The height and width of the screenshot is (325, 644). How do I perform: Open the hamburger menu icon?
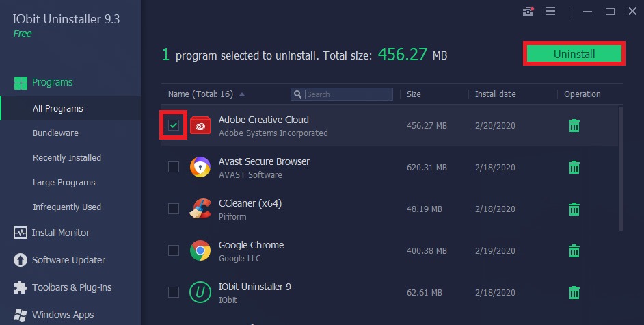[551, 11]
